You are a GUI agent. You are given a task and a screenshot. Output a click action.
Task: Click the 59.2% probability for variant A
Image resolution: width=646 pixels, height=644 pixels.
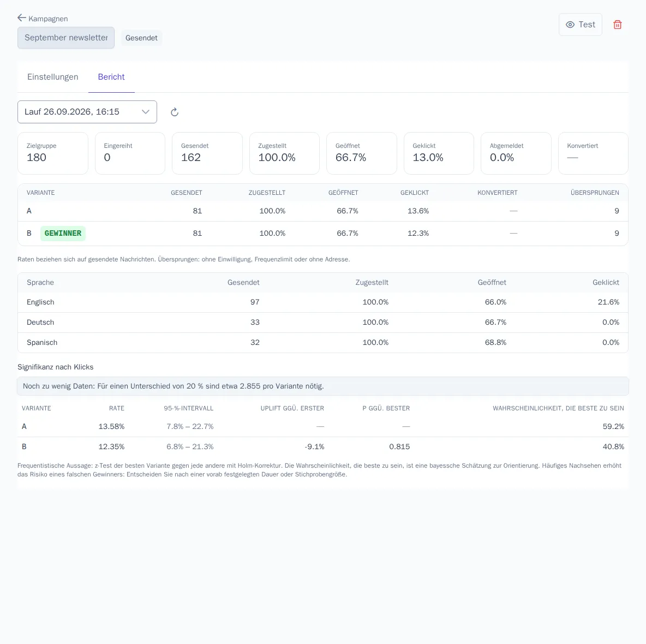coord(613,426)
